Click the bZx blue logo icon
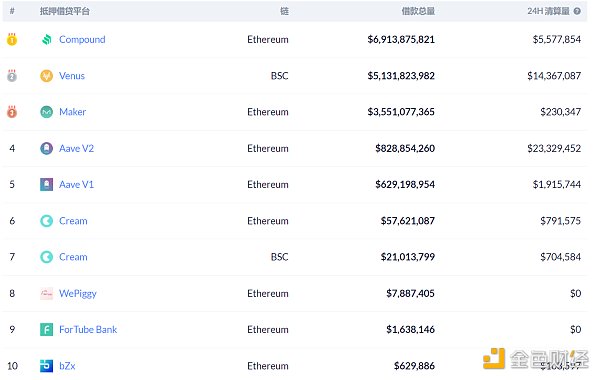 47,366
